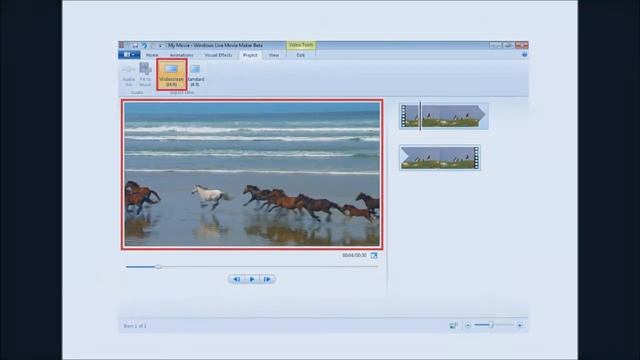
Task: Select the first storyboard clip
Action: (443, 116)
